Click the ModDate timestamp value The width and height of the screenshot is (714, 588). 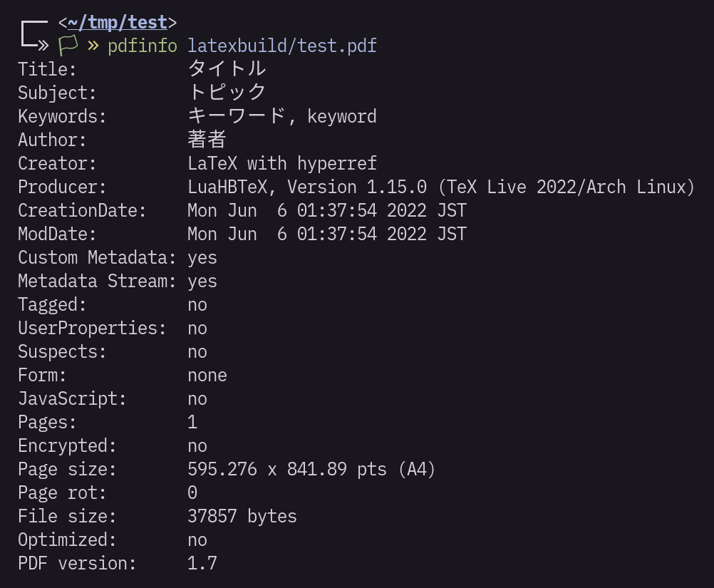(x=327, y=234)
